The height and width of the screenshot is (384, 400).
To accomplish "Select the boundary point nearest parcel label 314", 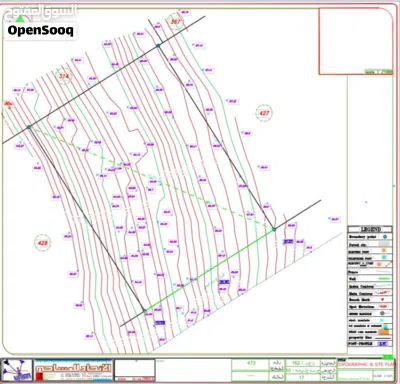I will point(29,127).
